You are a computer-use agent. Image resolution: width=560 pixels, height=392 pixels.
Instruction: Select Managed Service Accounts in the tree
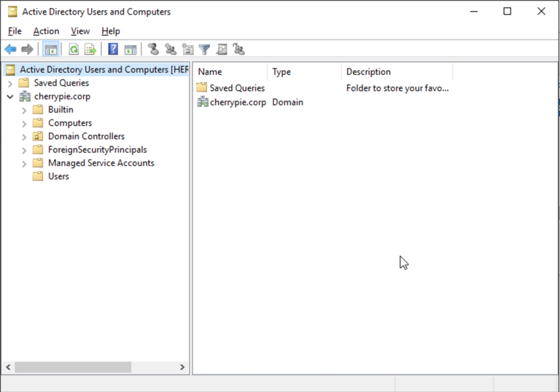click(x=101, y=162)
